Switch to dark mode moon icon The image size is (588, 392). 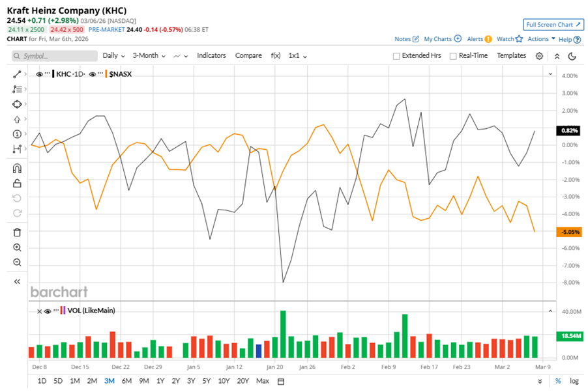572,56
